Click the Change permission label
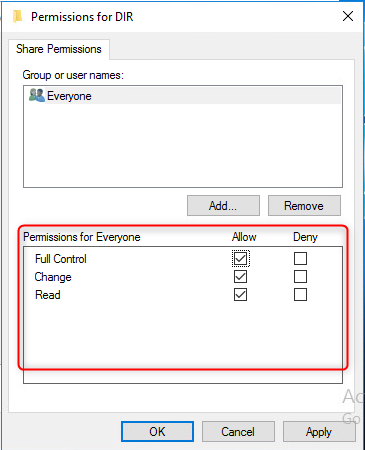 point(53,277)
